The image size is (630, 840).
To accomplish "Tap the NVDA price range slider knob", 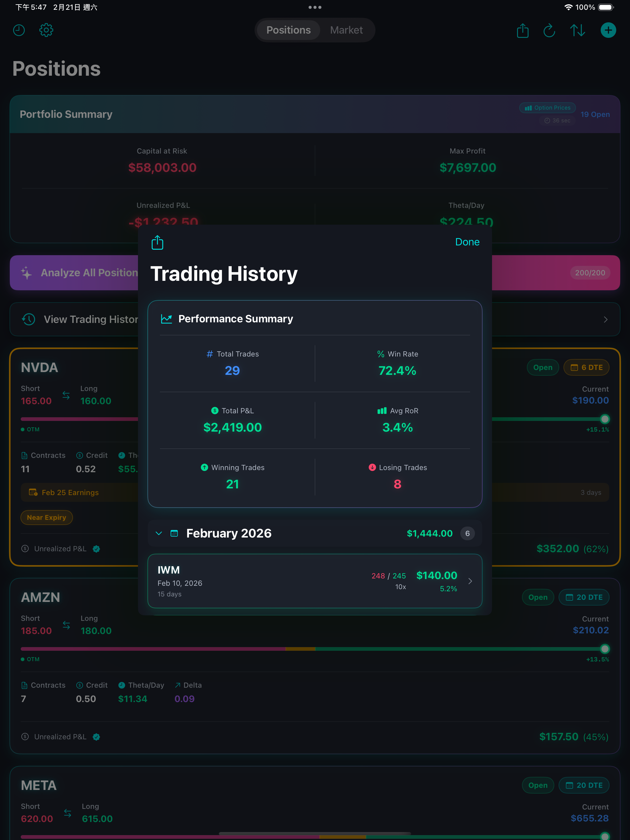I will pos(605,419).
